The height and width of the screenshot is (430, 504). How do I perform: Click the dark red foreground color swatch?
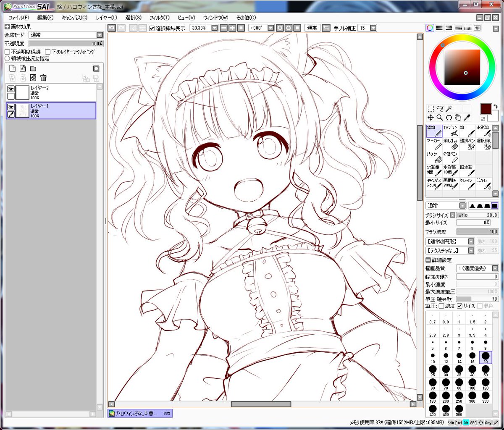486,109
